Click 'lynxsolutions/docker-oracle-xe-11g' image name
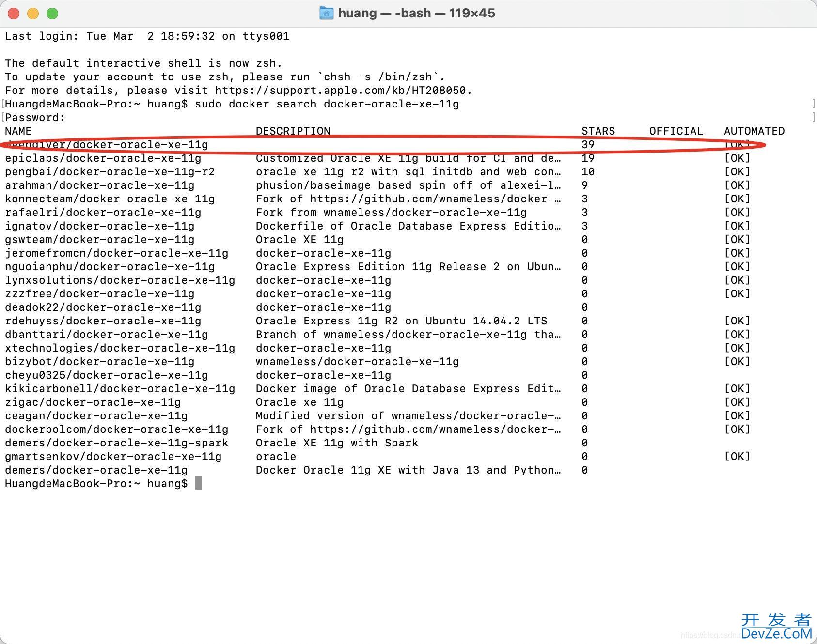Screen dimensions: 817x644 coord(120,280)
